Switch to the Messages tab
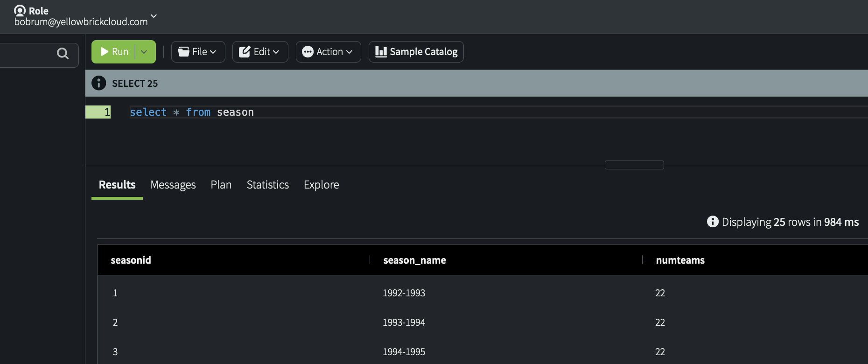The image size is (868, 364). (173, 185)
